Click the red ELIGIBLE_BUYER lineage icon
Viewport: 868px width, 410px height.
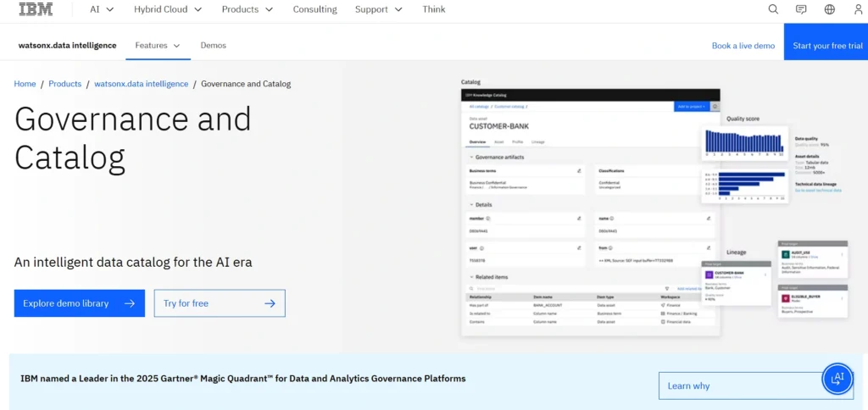(x=785, y=298)
